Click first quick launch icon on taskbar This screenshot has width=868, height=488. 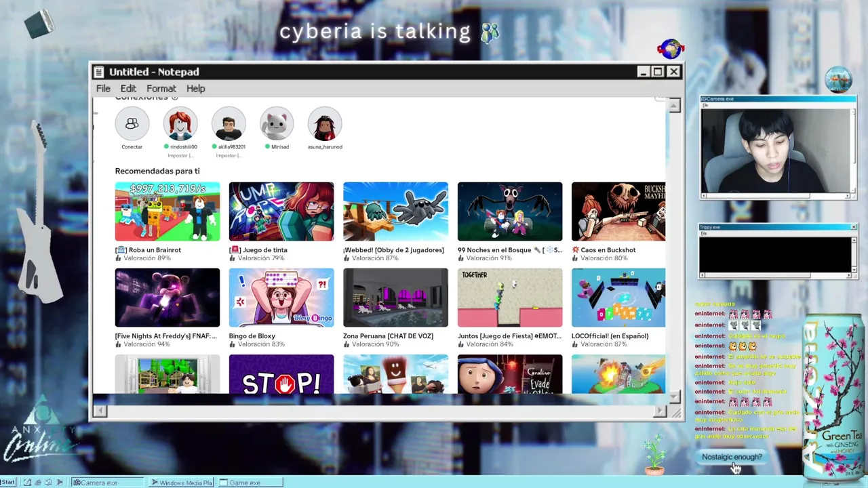27,483
